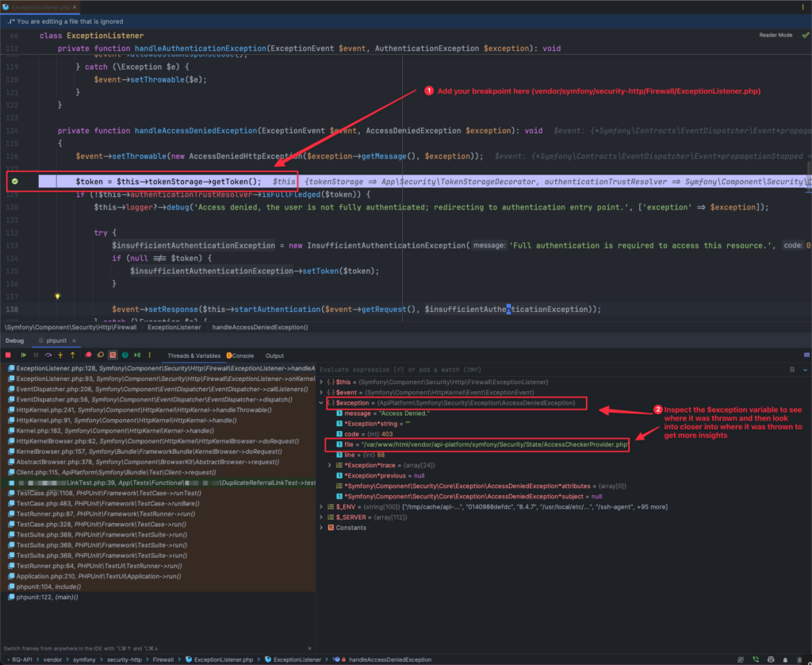Click the vendor navigation bar item

pos(52,659)
